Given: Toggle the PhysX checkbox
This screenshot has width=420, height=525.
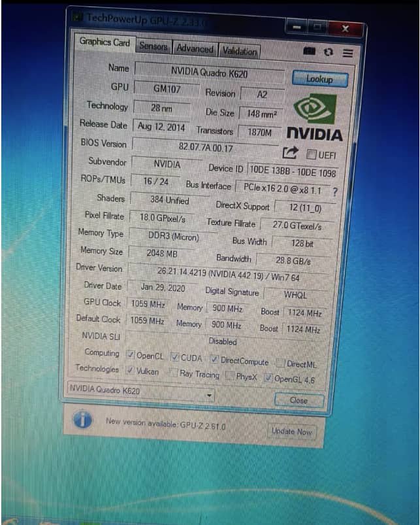Looking at the screenshot, I should coord(230,375).
